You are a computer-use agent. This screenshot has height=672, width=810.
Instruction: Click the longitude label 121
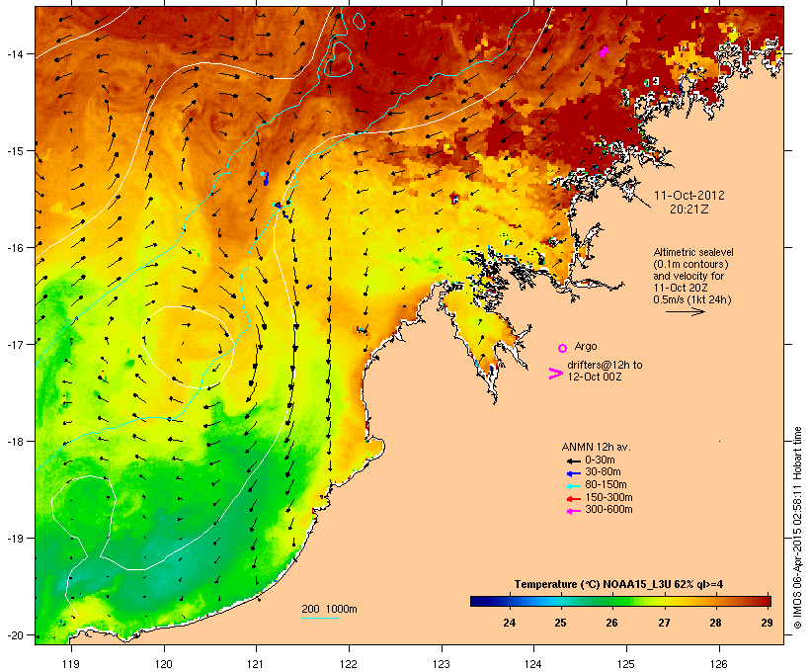(x=256, y=664)
